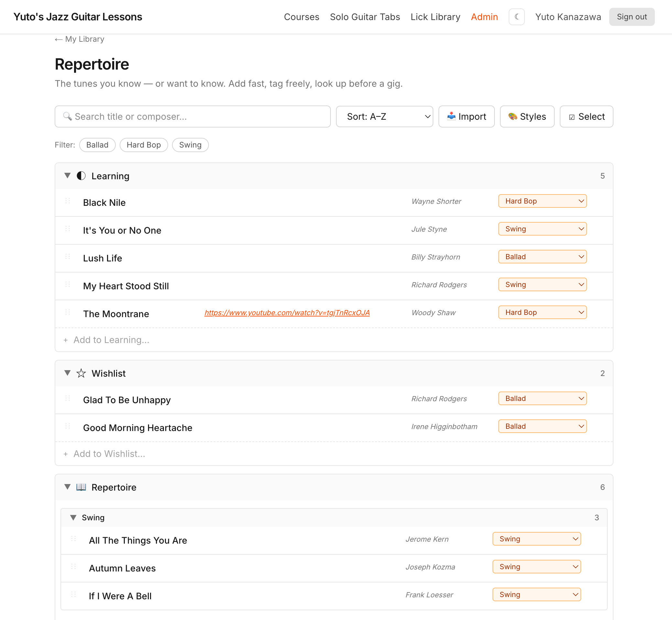Click composer Woody Shaw
Viewport: 672px width, 620px height.
coord(434,313)
